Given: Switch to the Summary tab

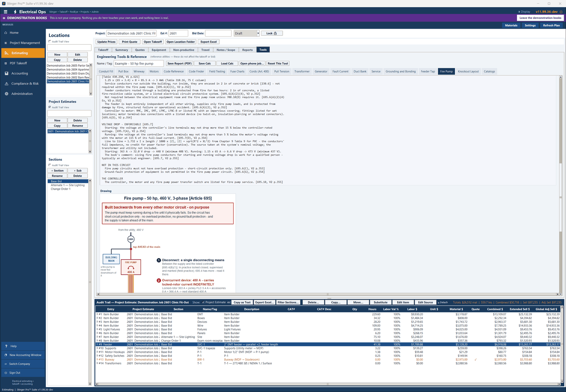Looking at the screenshot, I should (122, 50).
